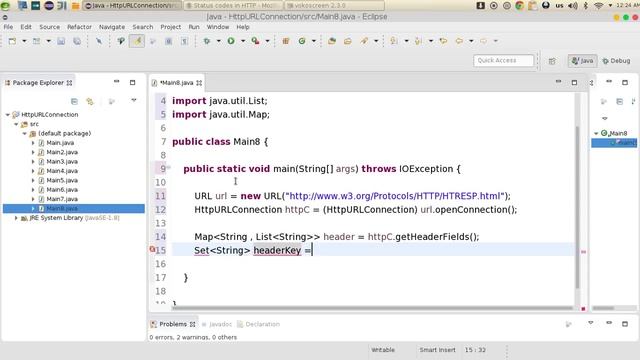Click the Previous Annotation toolbar icon
The width and height of the screenshot is (640, 360).
(418, 41)
